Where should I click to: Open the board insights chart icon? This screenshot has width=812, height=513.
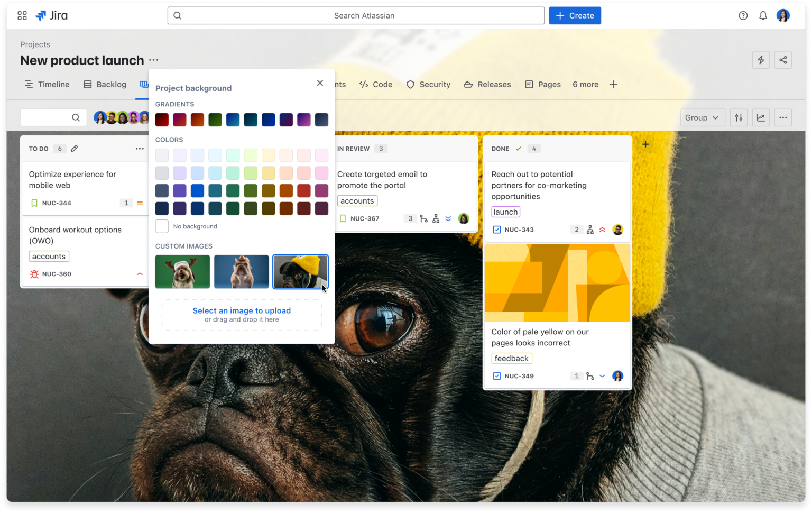[x=761, y=117]
